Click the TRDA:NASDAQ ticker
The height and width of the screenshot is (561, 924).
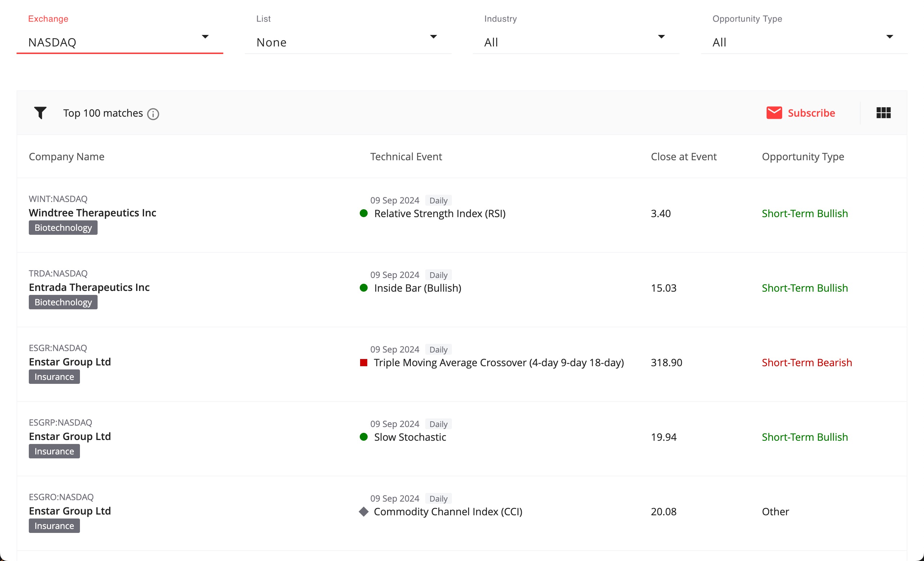[x=58, y=274]
